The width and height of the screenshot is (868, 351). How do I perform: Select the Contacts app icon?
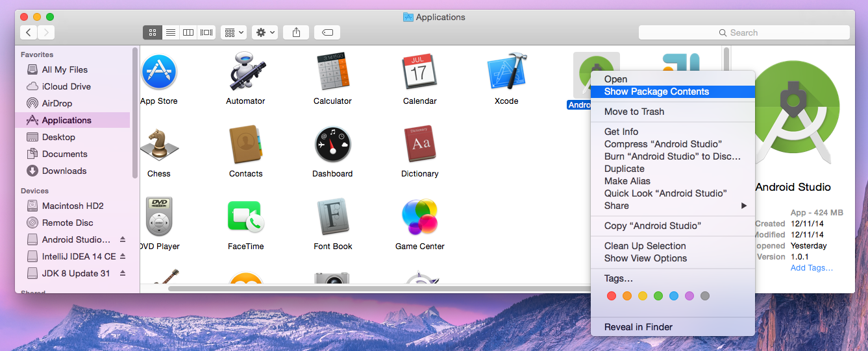click(245, 144)
